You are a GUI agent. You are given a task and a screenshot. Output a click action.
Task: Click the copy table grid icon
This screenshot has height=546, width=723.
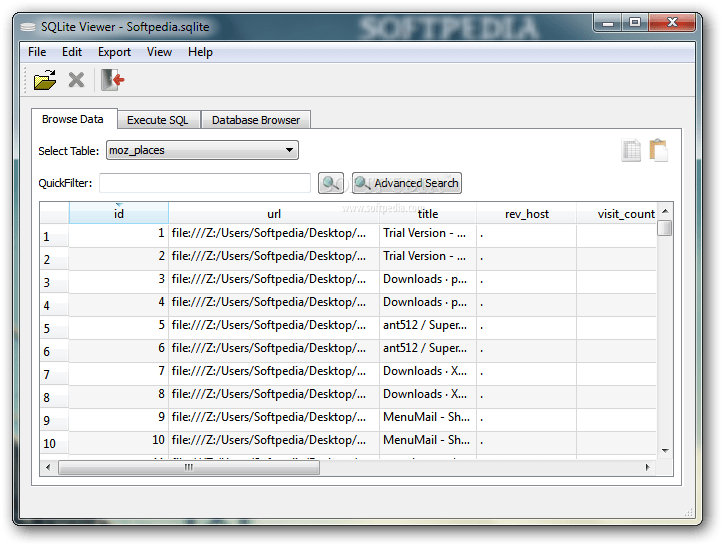631,150
